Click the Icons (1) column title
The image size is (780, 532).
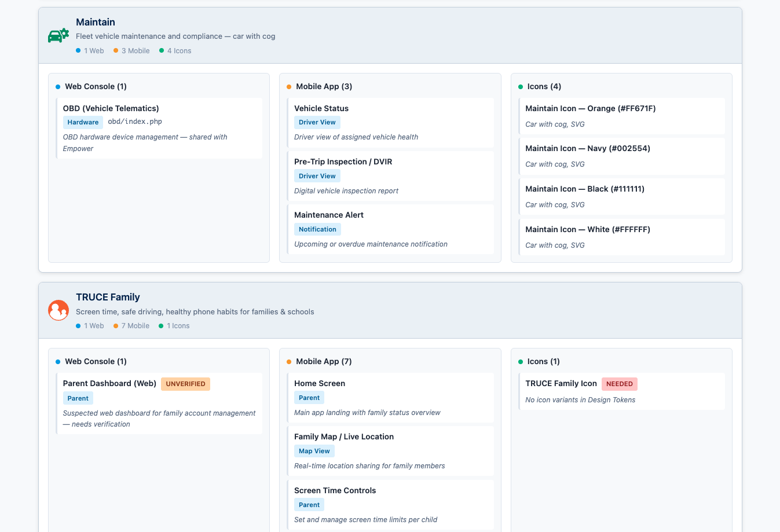tap(543, 361)
